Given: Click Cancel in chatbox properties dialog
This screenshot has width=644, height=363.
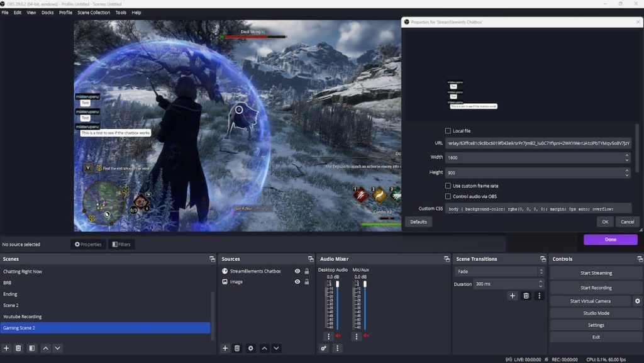Looking at the screenshot, I should point(627,221).
